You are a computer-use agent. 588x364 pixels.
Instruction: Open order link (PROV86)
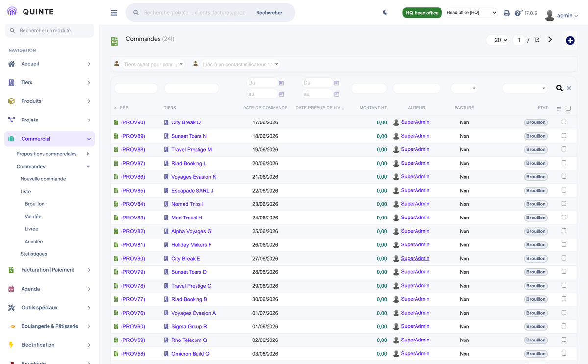tap(133, 177)
